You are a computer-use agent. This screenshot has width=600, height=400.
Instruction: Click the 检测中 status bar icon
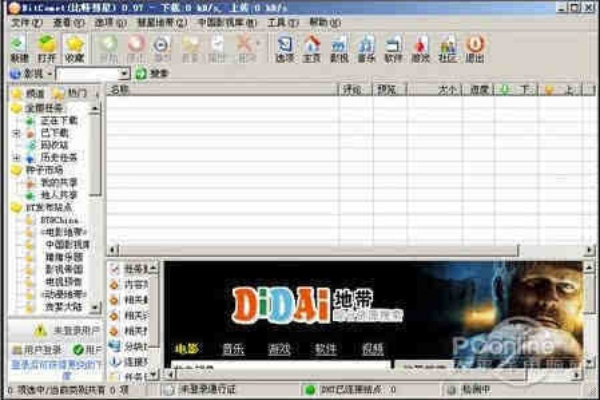tap(452, 390)
